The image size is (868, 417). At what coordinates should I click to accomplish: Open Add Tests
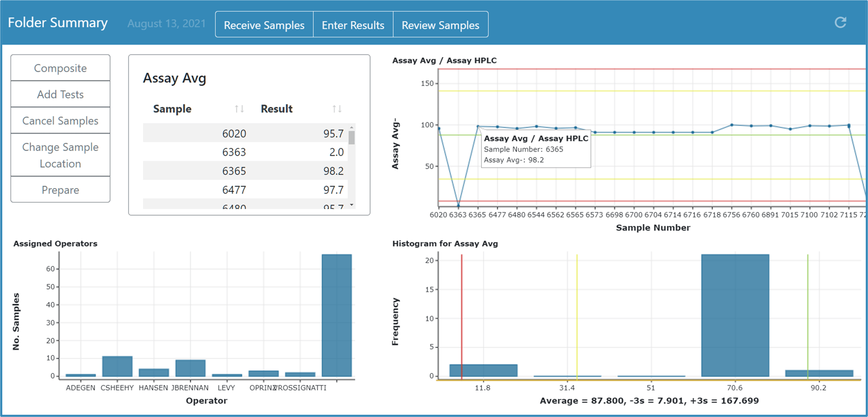coord(60,94)
